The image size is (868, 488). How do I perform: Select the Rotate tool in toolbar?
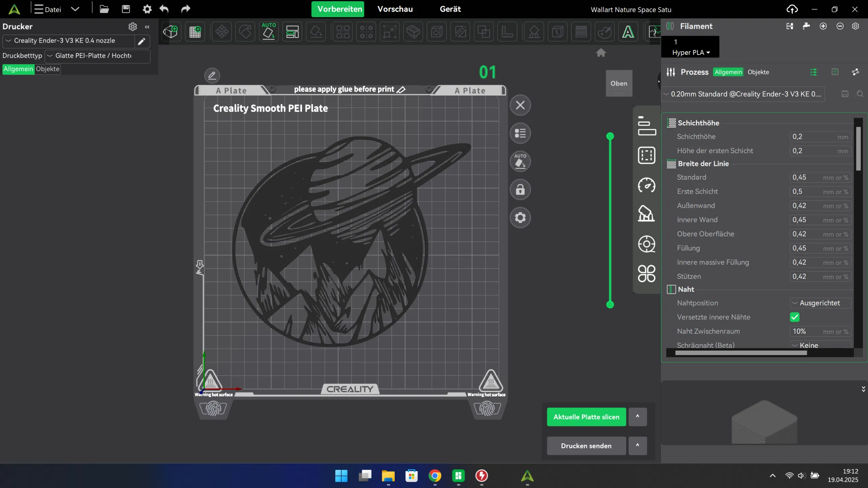[245, 32]
